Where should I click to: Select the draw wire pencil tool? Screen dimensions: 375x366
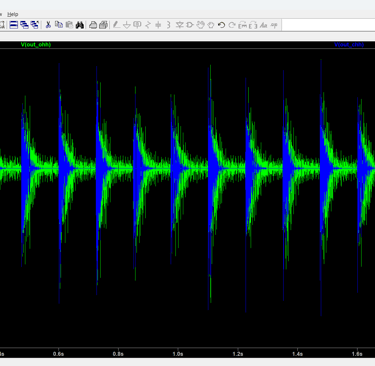[116, 25]
